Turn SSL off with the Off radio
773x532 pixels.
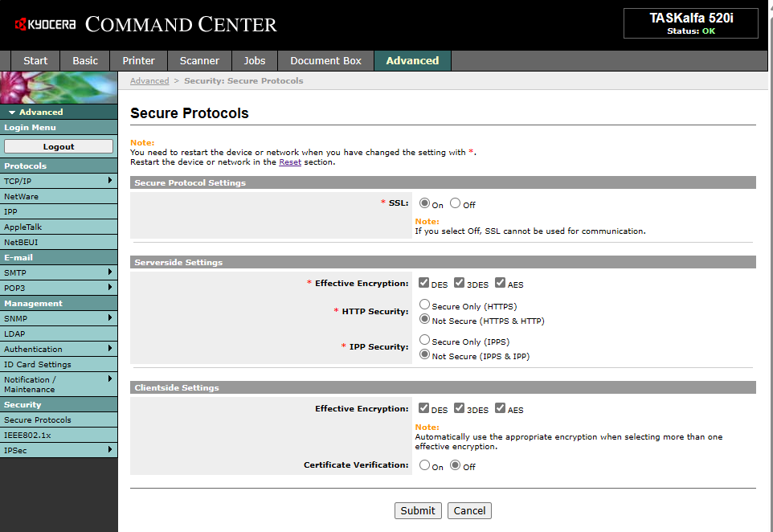(x=456, y=204)
